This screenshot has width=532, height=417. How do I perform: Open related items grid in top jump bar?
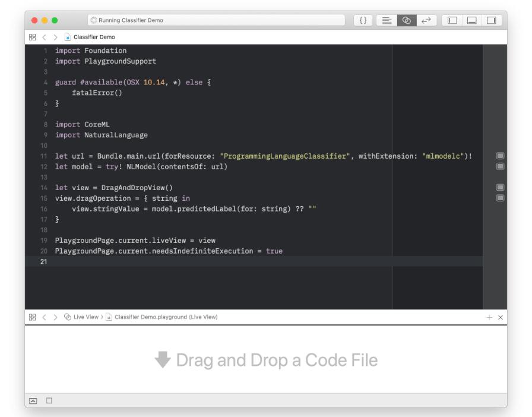(x=32, y=37)
